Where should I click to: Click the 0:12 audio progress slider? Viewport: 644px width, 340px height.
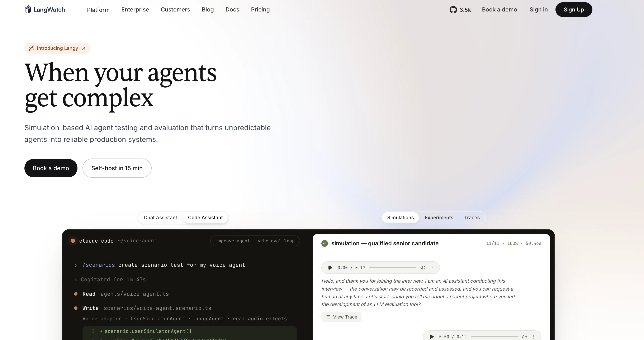494,336
